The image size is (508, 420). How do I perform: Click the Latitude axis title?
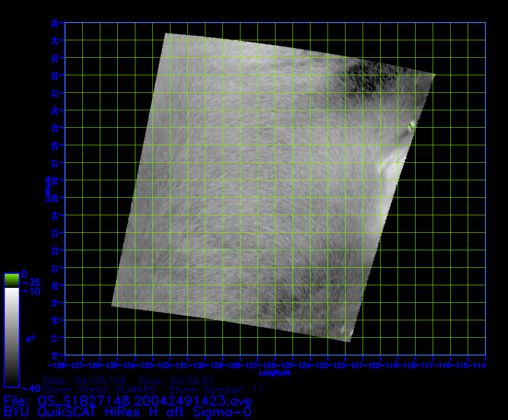46,189
